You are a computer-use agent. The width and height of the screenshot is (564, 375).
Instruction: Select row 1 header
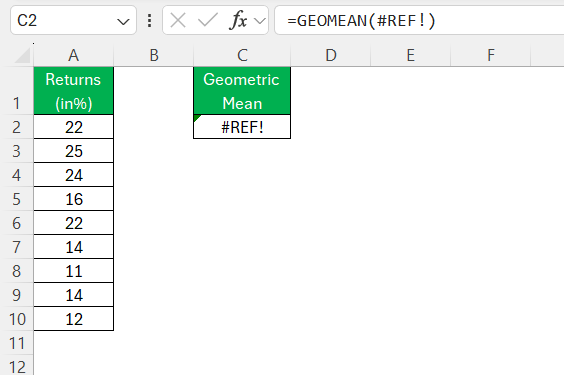[17, 91]
